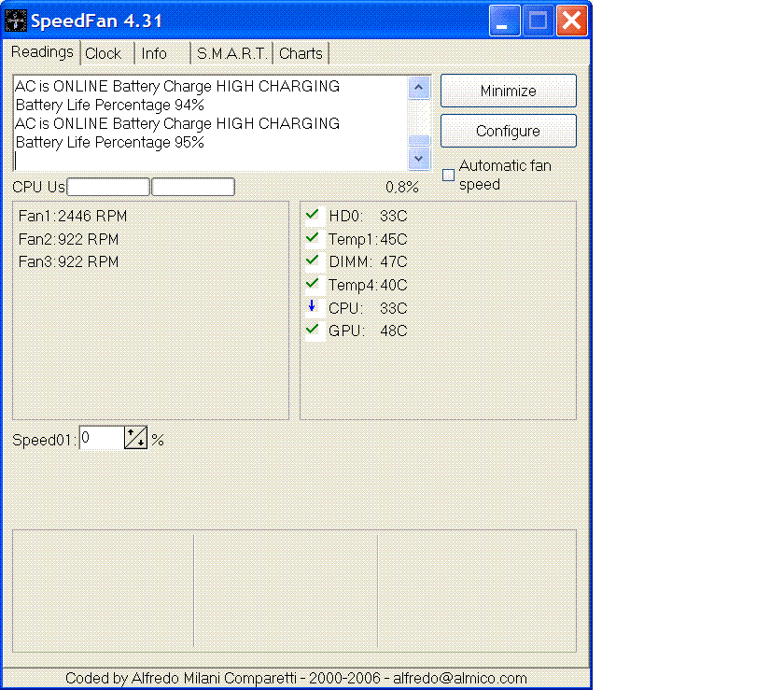Click the green checkmark beside Temp1
This screenshot has height=690, width=784.
point(313,238)
